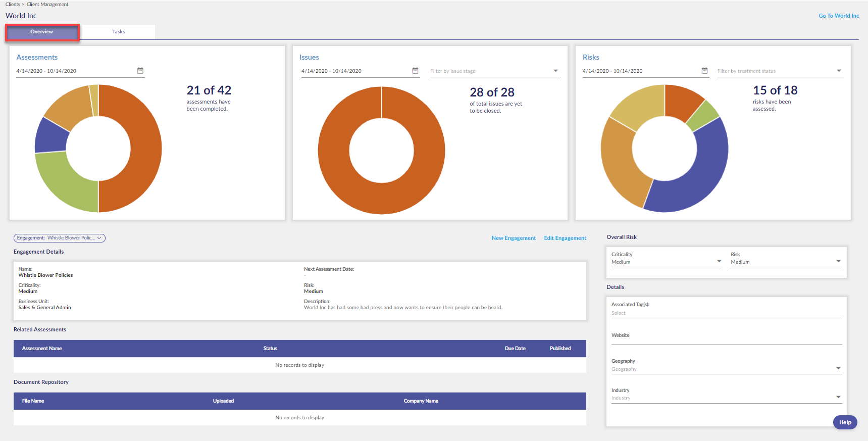Click the small green Risks donut slice
The width and height of the screenshot is (868, 441).
[x=703, y=115]
